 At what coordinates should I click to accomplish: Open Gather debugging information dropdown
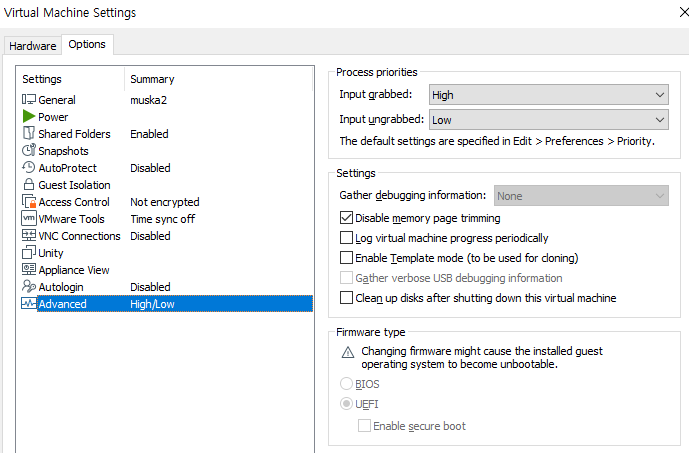(581, 196)
